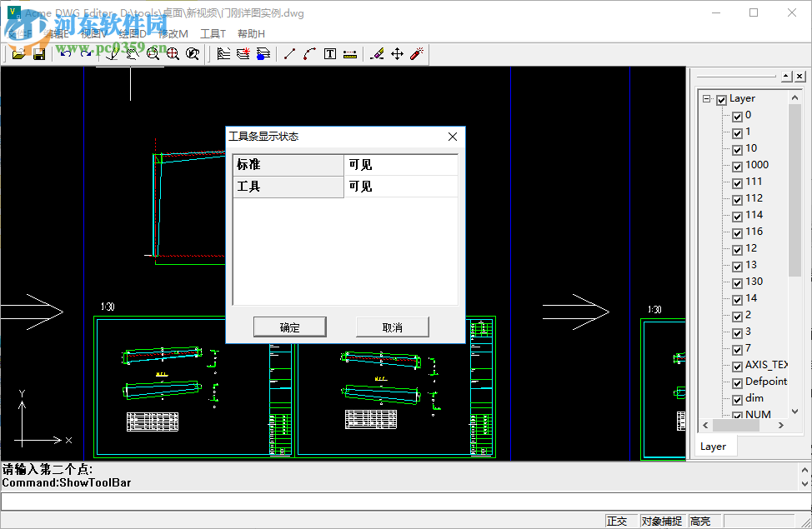Image resolution: width=812 pixels, height=529 pixels.
Task: Hide layer 0 by unchecking its checkbox
Action: coord(737,116)
